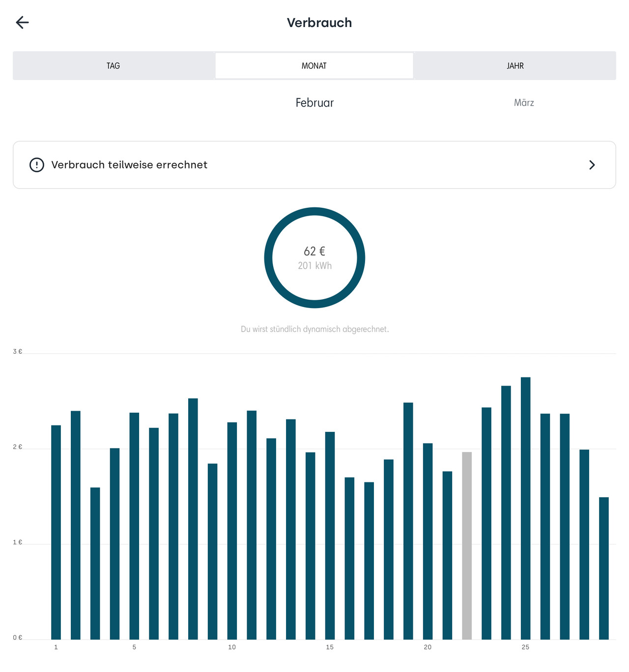Tap the circular 62 € total ring
The image size is (629, 672).
(314, 258)
